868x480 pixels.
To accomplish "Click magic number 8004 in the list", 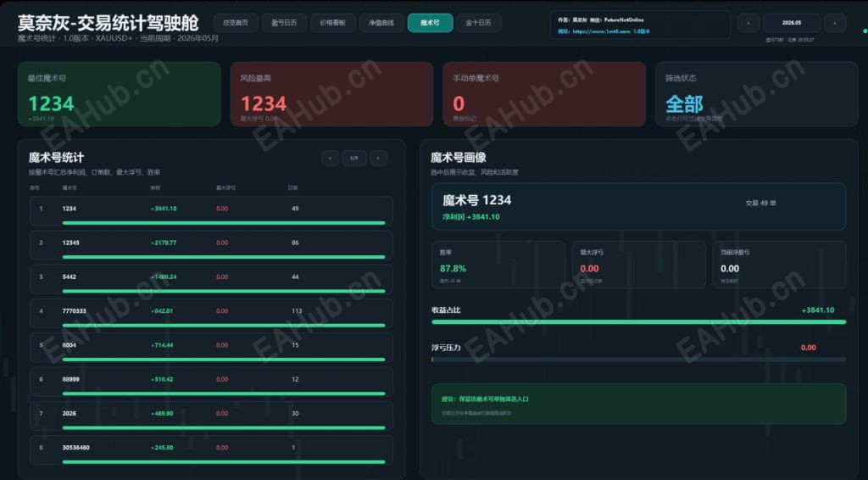I will point(70,345).
